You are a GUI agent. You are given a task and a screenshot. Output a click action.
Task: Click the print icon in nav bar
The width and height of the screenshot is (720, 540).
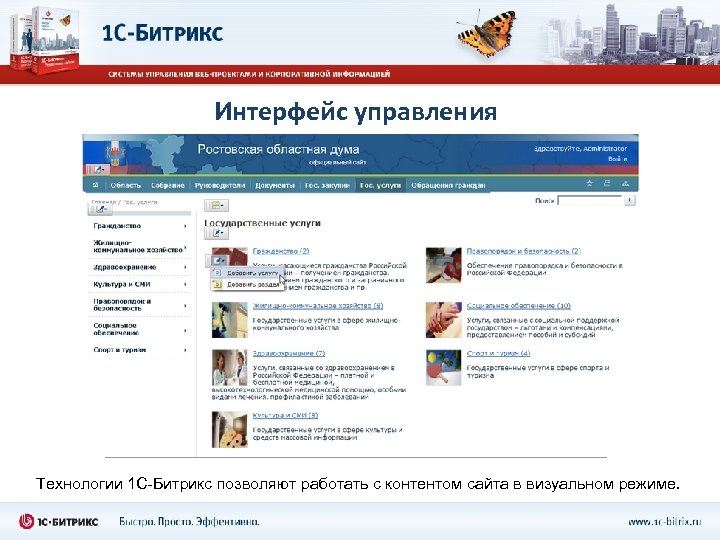click(607, 184)
